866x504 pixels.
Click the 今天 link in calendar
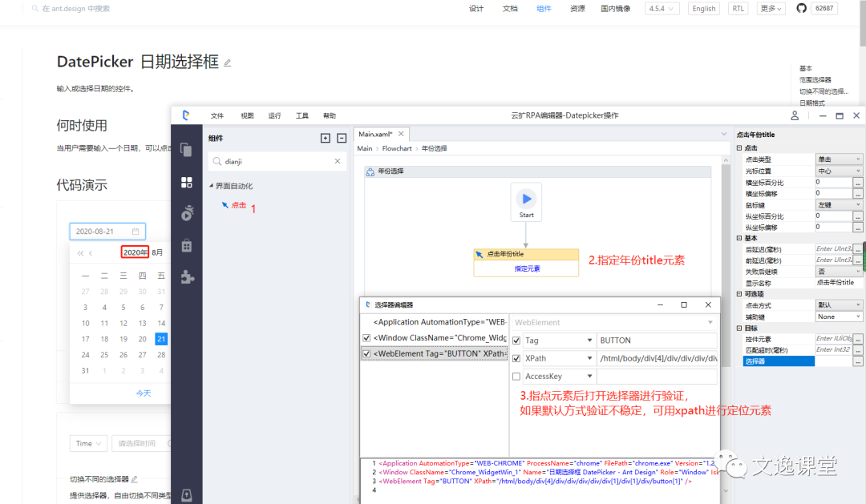pyautogui.click(x=143, y=393)
